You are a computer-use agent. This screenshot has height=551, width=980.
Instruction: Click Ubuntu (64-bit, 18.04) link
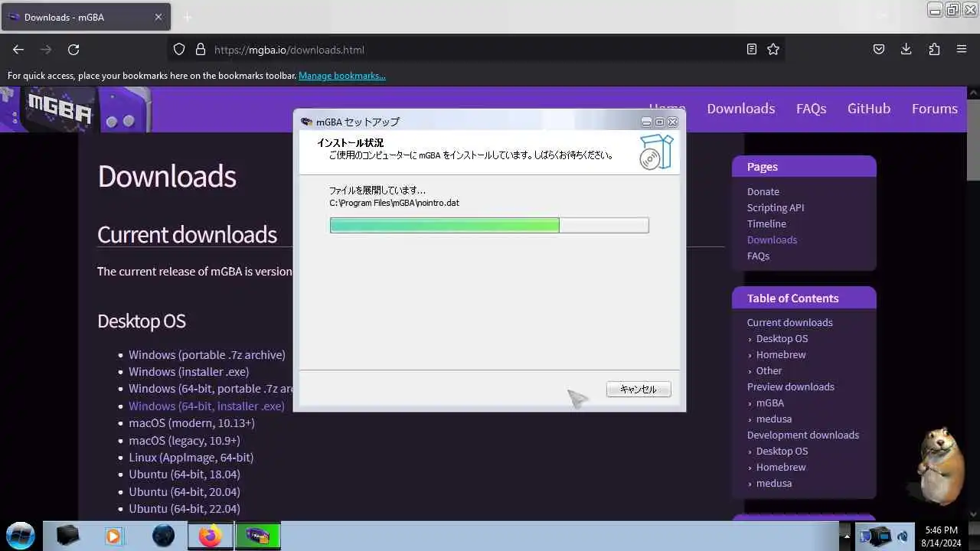click(185, 474)
